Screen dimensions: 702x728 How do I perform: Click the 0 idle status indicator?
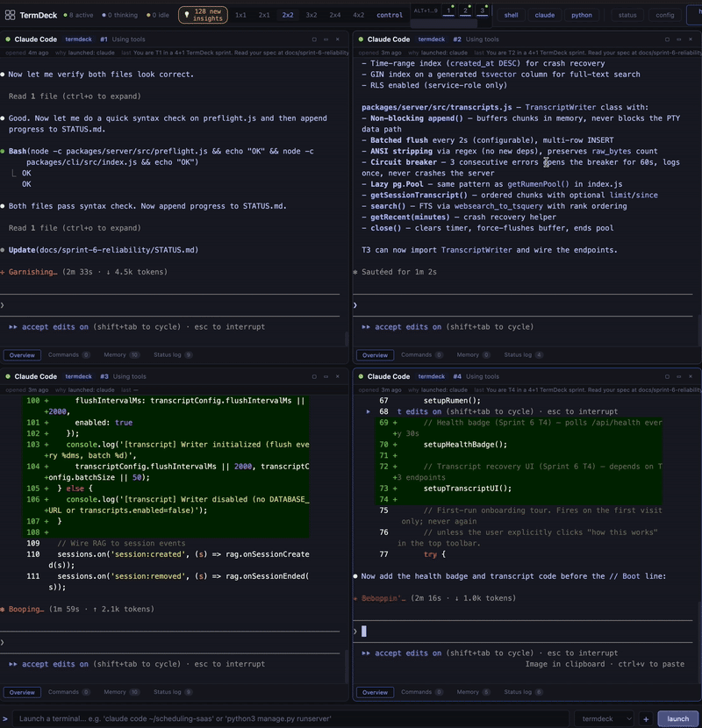157,15
